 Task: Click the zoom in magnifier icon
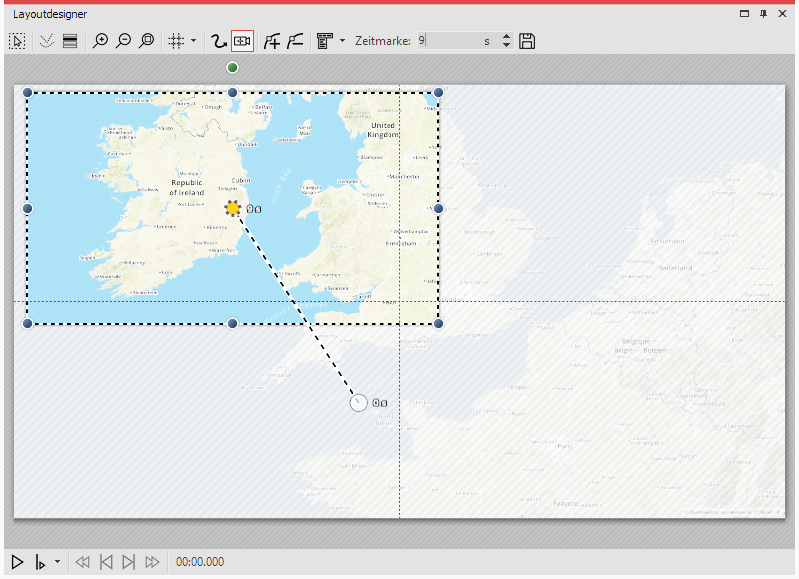(x=100, y=41)
